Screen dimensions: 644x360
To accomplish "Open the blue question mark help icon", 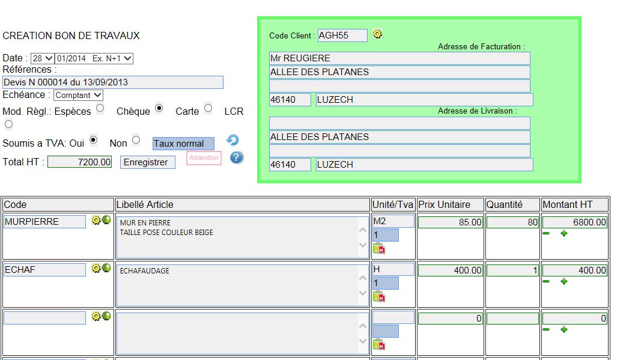I will (x=237, y=157).
